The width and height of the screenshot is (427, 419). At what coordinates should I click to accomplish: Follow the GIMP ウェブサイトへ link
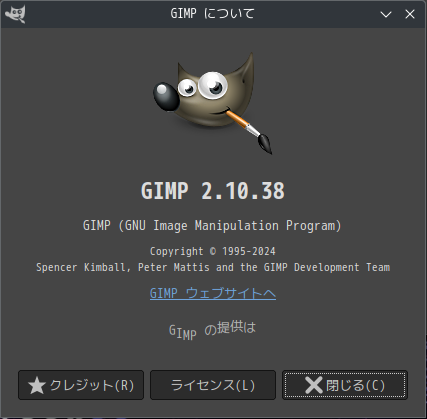(213, 294)
